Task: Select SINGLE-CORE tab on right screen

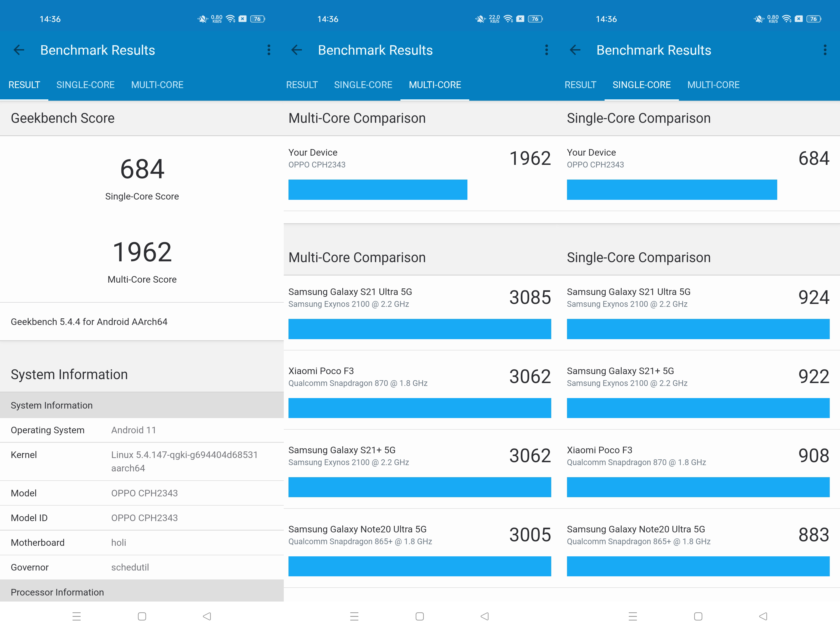Action: click(641, 85)
